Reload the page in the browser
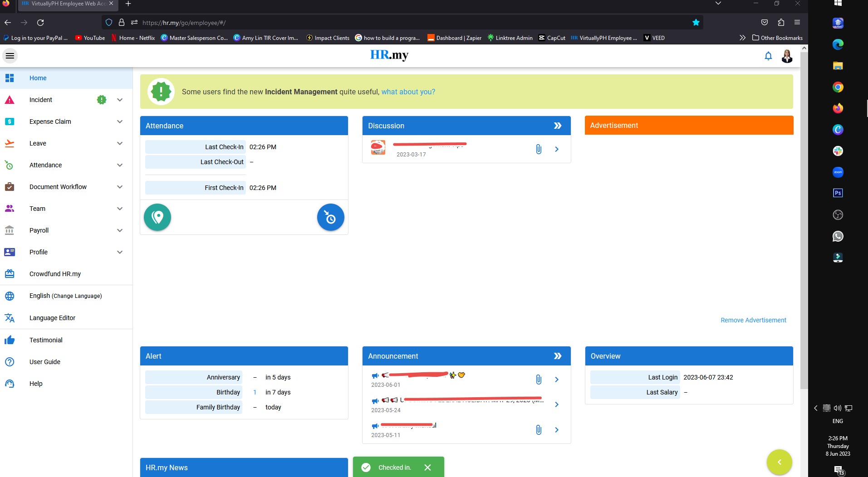This screenshot has width=868, height=477. [x=40, y=22]
